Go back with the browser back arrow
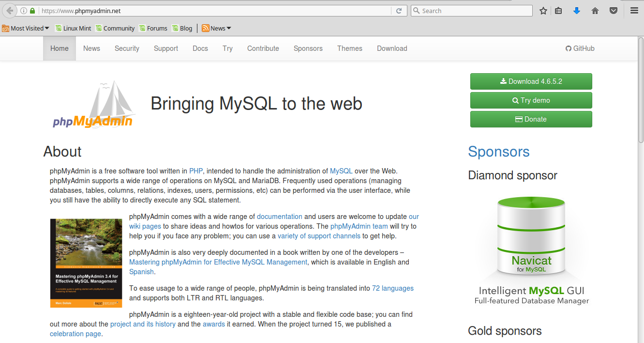The height and width of the screenshot is (343, 644). (9, 11)
